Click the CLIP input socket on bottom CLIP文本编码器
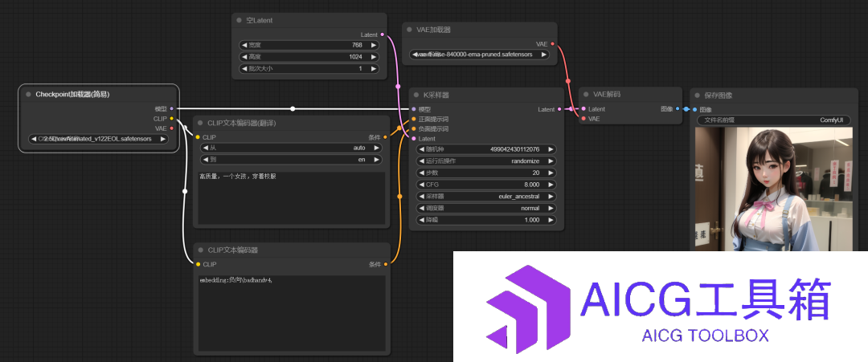This screenshot has height=362, width=868. [x=198, y=264]
